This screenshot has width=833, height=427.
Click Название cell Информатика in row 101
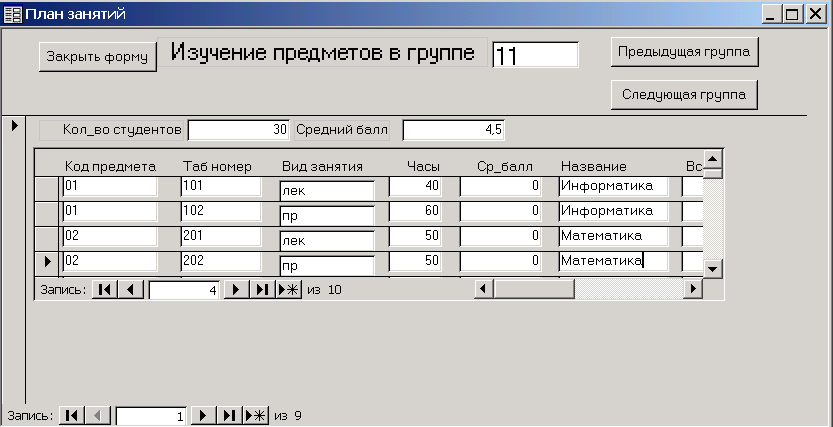[613, 186]
